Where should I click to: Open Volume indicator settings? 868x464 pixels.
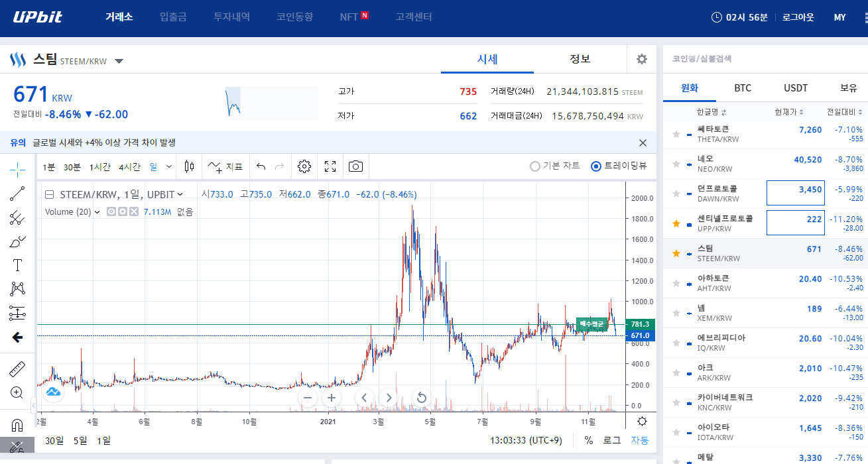tap(122, 212)
